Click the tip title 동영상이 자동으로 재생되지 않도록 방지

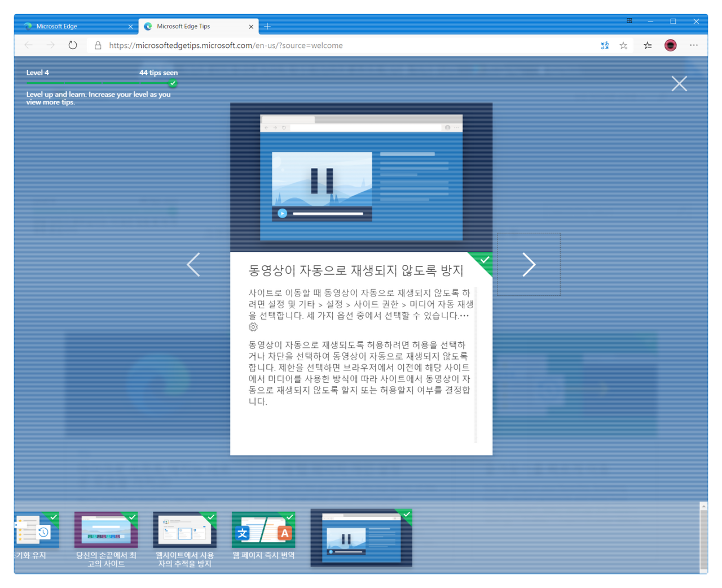356,271
